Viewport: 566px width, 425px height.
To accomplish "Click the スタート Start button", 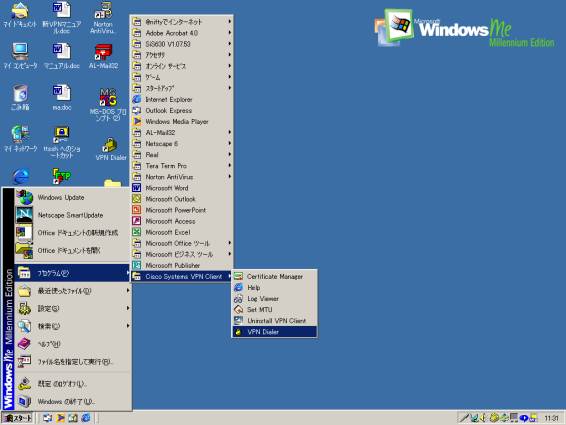I will (x=17, y=418).
